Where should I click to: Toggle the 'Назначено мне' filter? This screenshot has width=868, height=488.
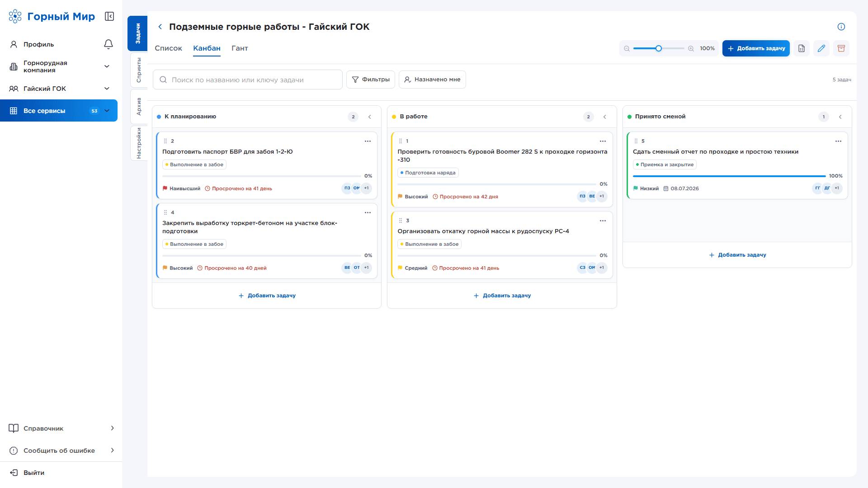[432, 80]
